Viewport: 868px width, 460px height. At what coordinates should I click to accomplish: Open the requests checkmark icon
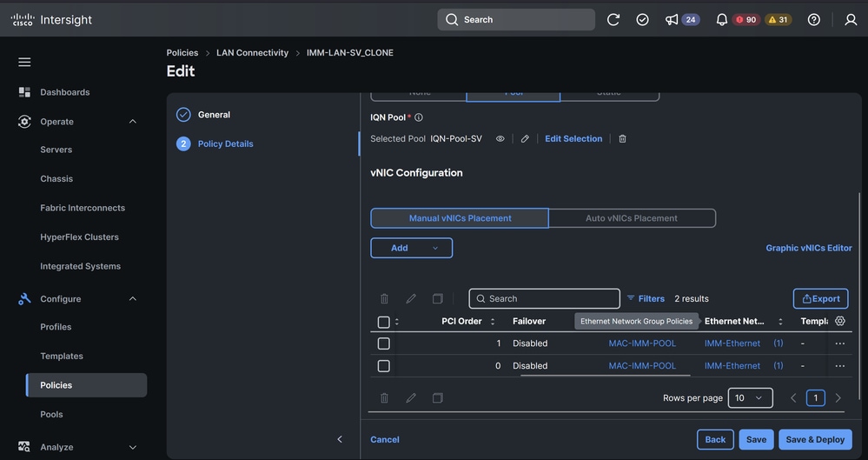pyautogui.click(x=643, y=20)
